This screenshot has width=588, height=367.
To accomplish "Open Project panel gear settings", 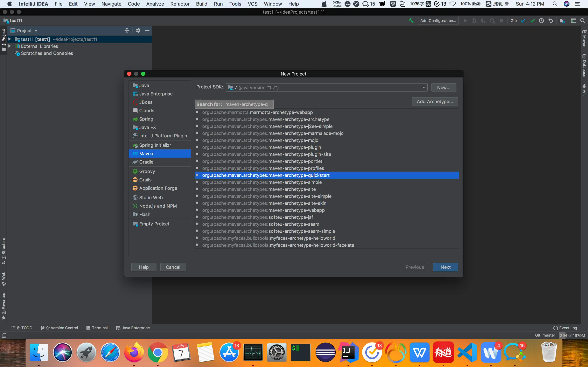I will pyautogui.click(x=138, y=30).
